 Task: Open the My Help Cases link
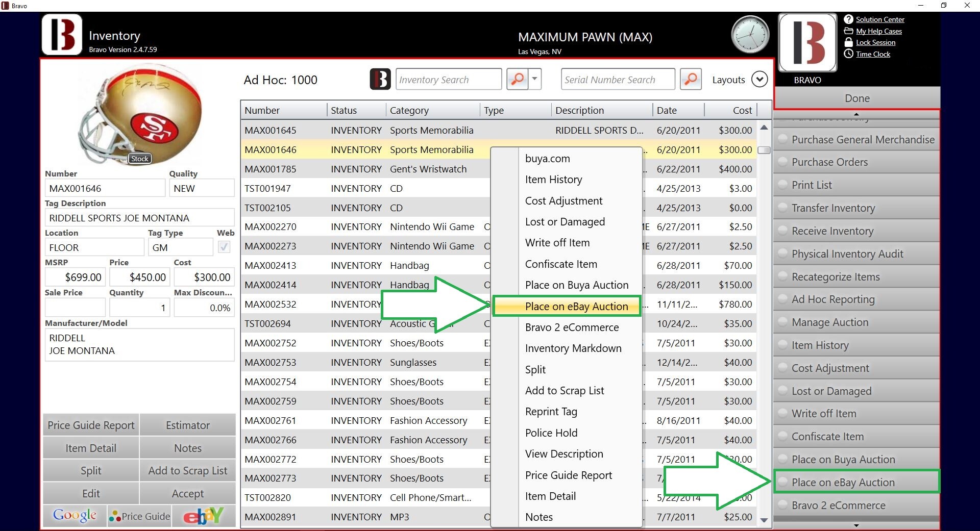coord(879,31)
